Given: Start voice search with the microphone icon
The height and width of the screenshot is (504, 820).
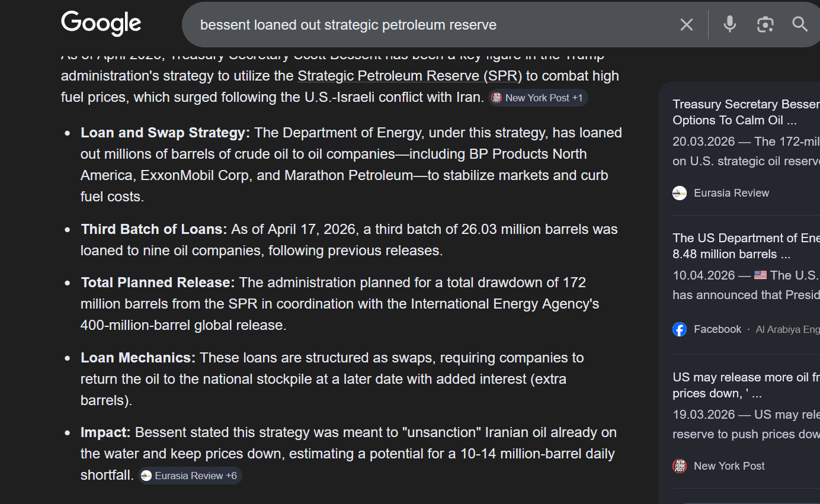Looking at the screenshot, I should (x=730, y=24).
